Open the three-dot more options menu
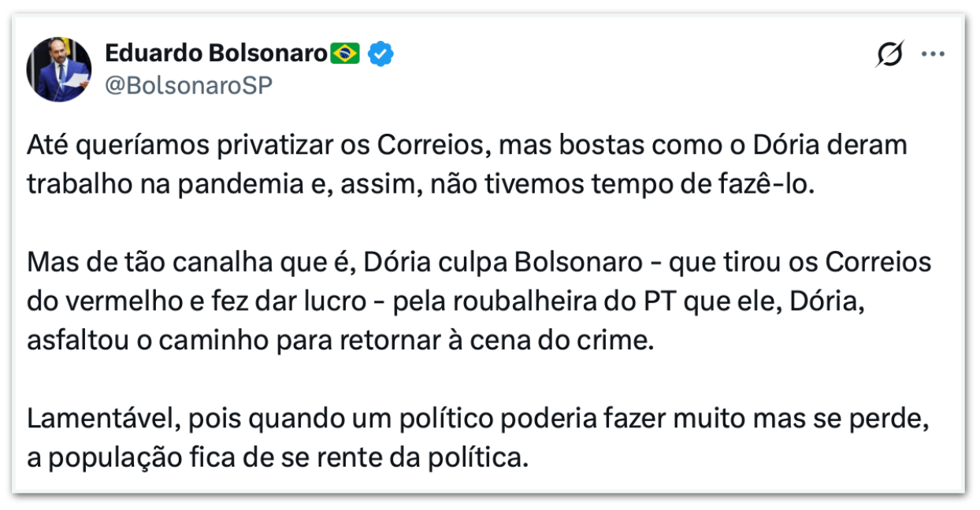This screenshot has height=510, width=980. click(933, 55)
